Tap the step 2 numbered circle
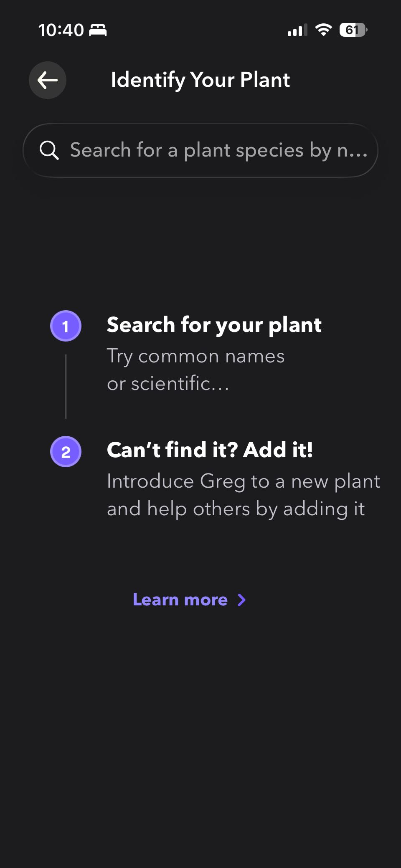The width and height of the screenshot is (401, 868). click(66, 452)
